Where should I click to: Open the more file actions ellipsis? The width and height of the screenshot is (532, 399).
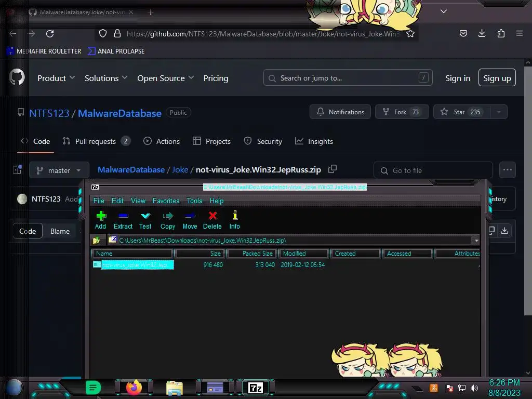click(x=507, y=170)
